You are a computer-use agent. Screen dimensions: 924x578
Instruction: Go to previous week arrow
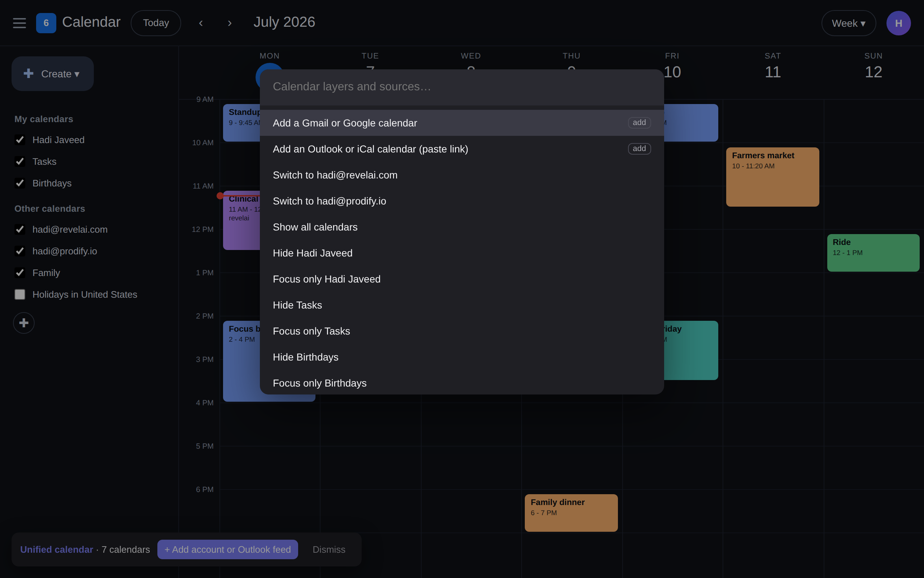tap(201, 23)
